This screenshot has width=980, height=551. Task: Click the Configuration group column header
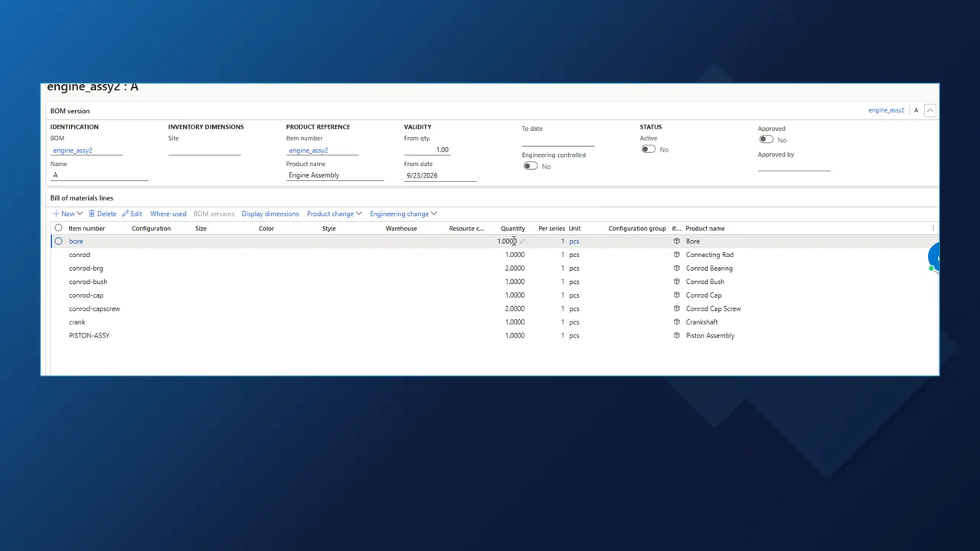[637, 228]
